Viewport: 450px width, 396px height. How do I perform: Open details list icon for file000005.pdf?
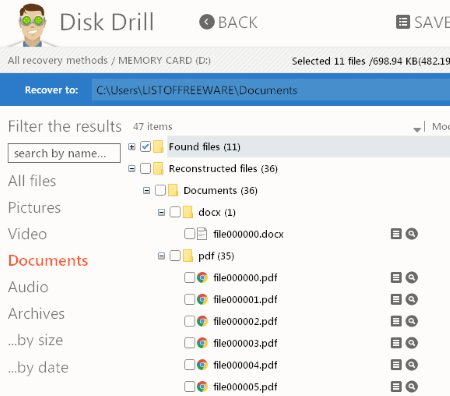(396, 387)
